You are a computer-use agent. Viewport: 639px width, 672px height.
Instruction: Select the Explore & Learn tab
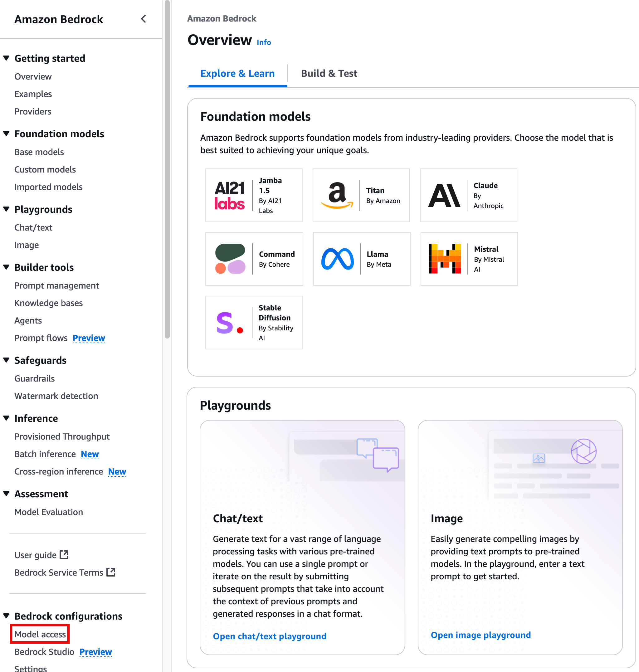(x=237, y=74)
